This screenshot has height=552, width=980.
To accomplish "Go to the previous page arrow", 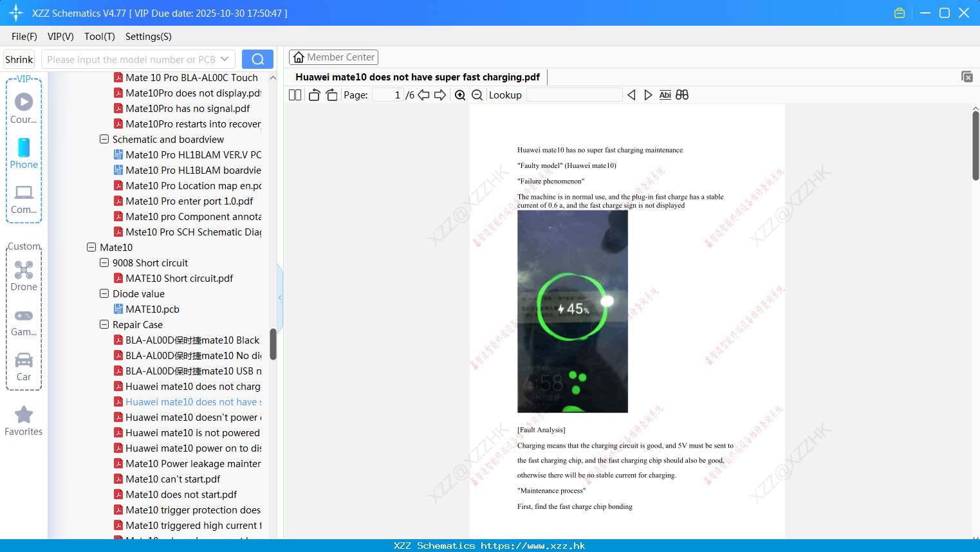I will 423,95.
